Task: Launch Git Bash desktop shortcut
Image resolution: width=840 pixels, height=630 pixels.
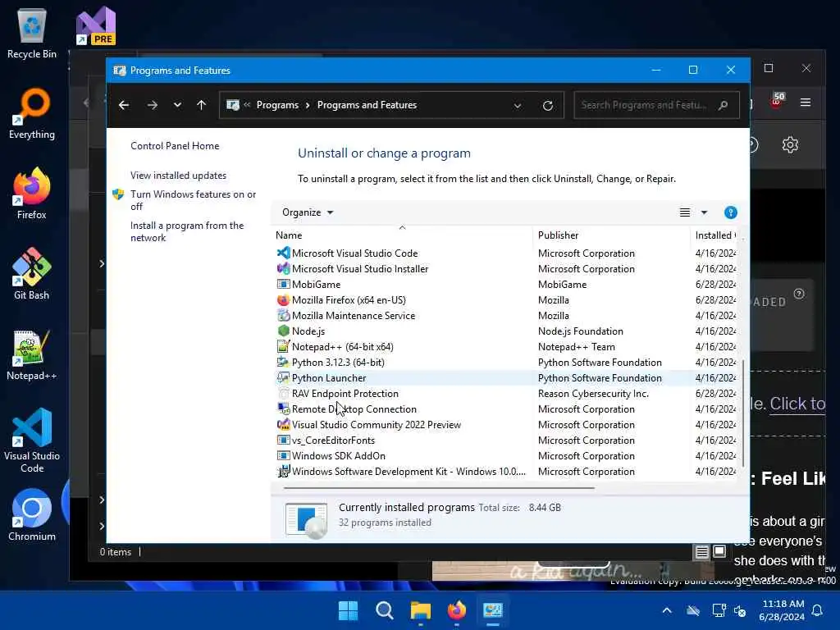Action: coord(32,274)
